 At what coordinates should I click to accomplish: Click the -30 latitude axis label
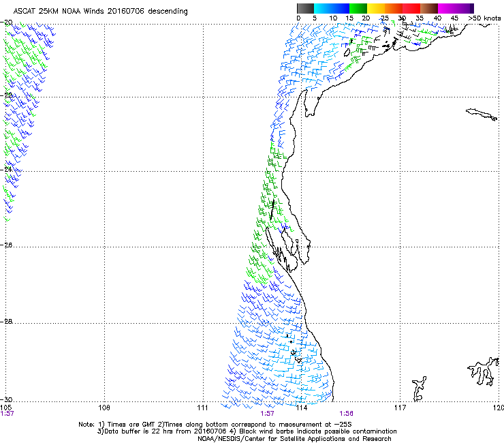pyautogui.click(x=7, y=399)
